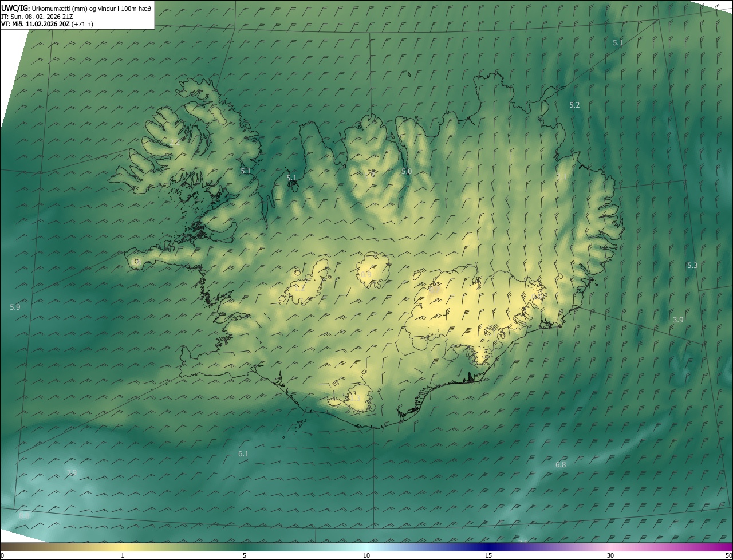
Task: Click the 5.0 value label on the map
Action: [407, 172]
